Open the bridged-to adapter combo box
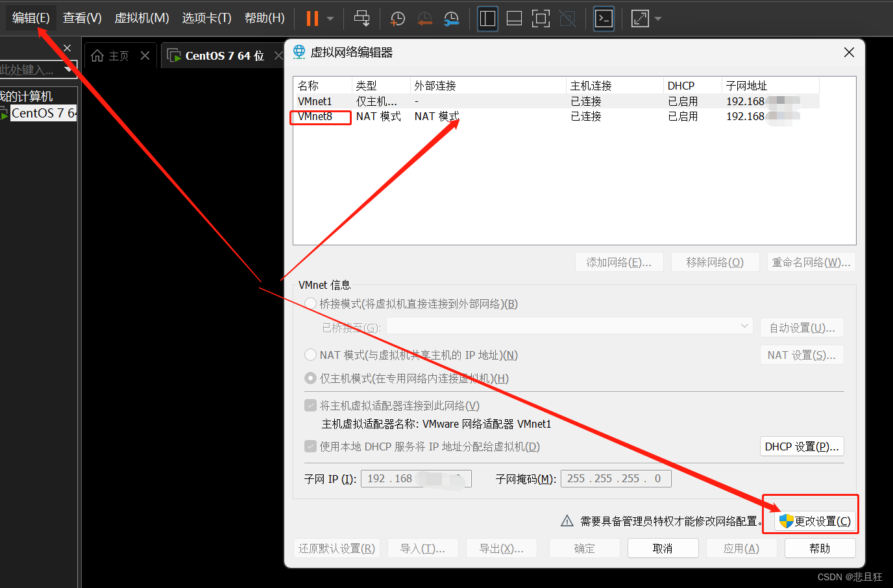 coord(569,326)
